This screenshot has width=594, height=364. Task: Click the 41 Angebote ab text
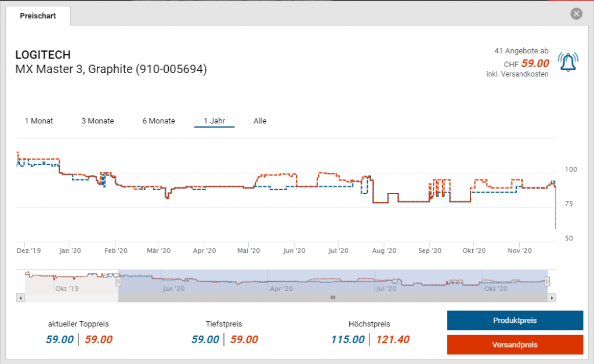pos(521,52)
